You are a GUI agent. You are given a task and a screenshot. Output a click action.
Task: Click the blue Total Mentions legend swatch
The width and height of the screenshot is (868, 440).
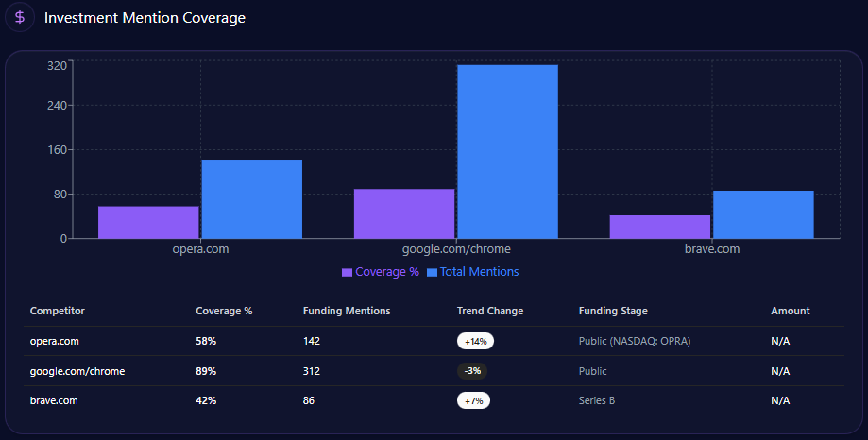click(x=433, y=272)
